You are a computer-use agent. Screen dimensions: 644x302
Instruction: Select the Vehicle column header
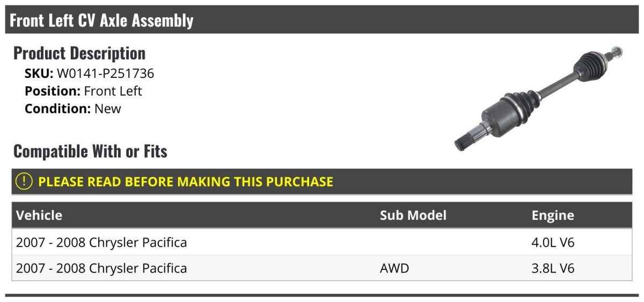(x=39, y=215)
